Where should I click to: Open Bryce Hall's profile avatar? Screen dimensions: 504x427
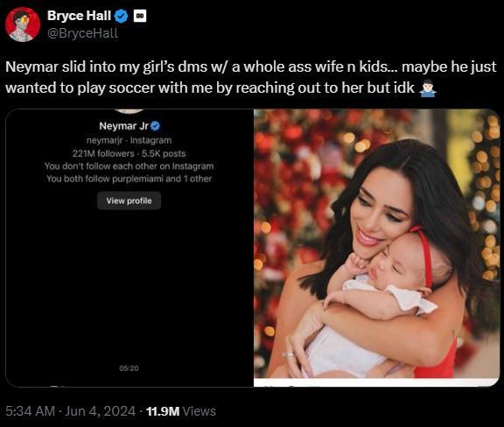point(23,24)
